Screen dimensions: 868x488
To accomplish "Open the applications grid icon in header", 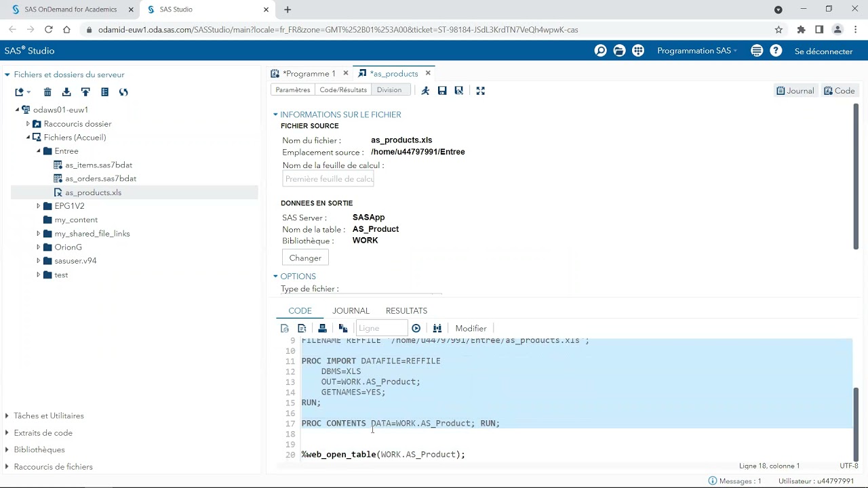I will 638,51.
